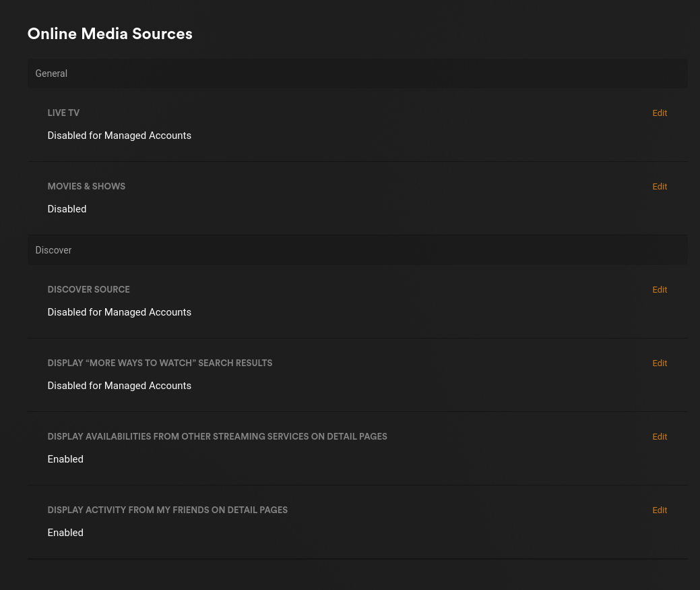
Task: Click Disabled for Managed Accounts under DISCOVER SOURCE
Action: point(119,312)
